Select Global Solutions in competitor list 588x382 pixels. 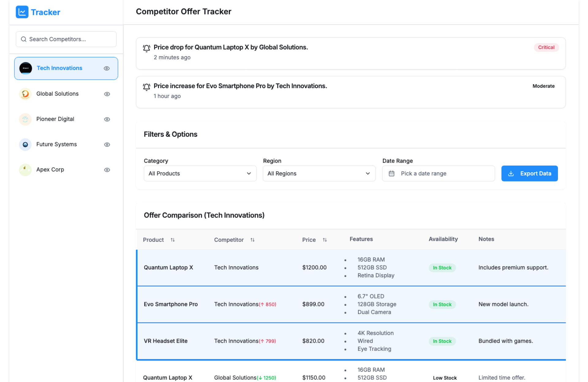(x=58, y=94)
